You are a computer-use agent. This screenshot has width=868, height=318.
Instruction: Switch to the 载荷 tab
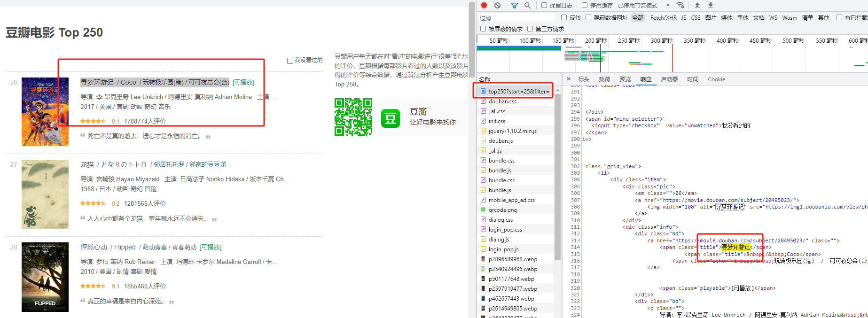[x=604, y=79]
